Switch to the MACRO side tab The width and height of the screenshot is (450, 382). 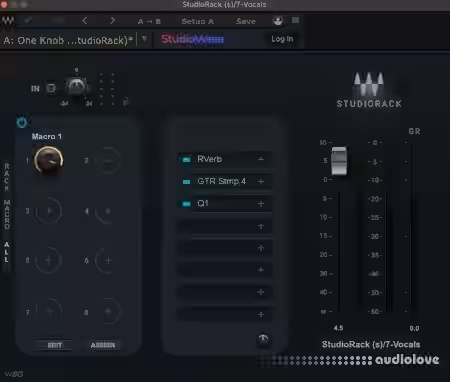[7, 214]
